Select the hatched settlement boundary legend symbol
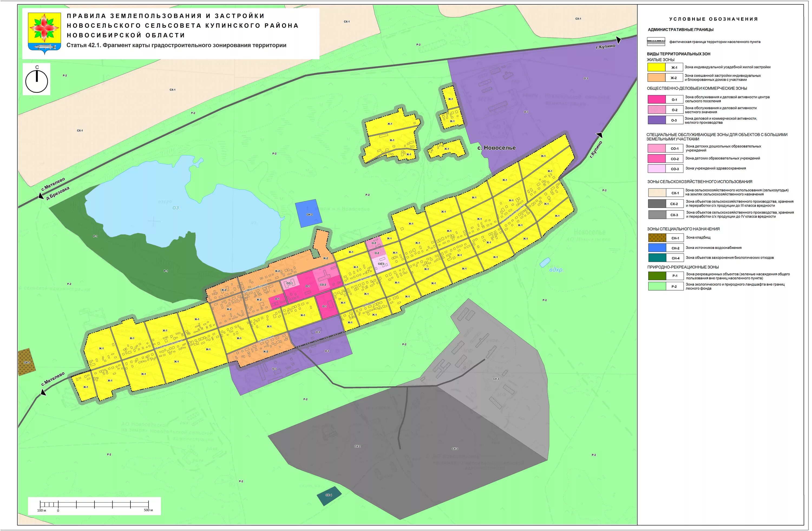 coord(656,42)
